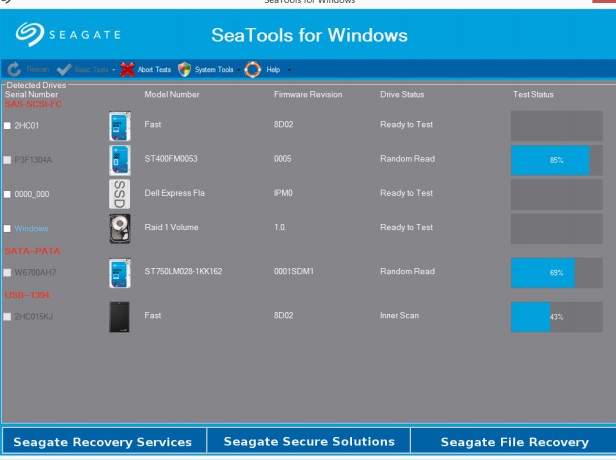
Task: Click the System Tools shield icon
Action: click(x=185, y=70)
